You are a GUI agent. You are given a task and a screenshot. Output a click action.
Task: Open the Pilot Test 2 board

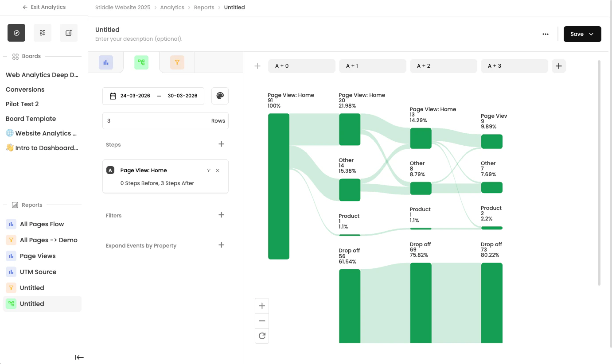point(22,104)
